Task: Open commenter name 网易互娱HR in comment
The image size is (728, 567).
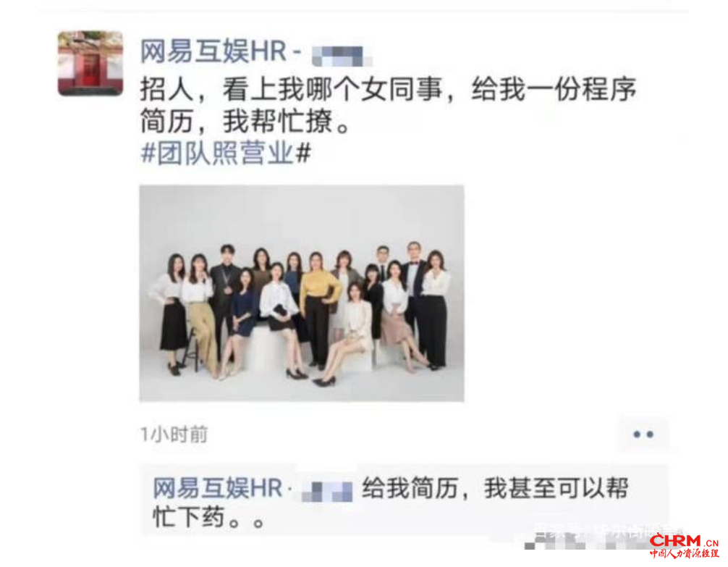Action: pos(218,489)
